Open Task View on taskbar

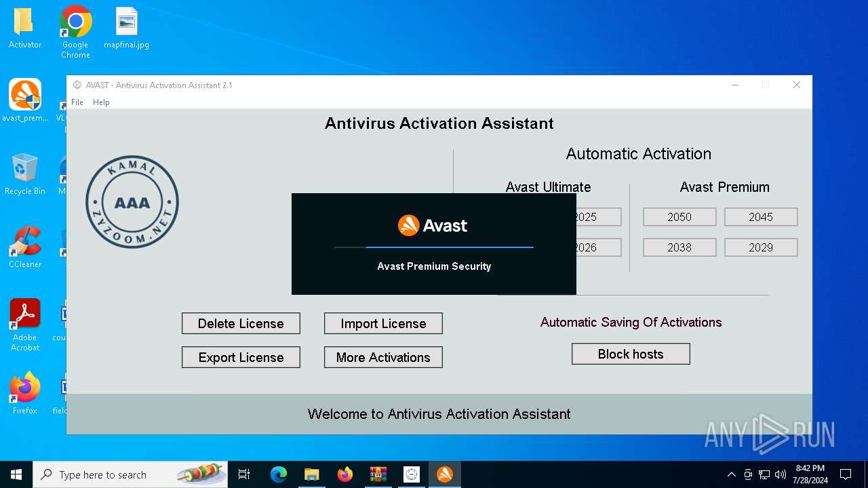tap(244, 474)
